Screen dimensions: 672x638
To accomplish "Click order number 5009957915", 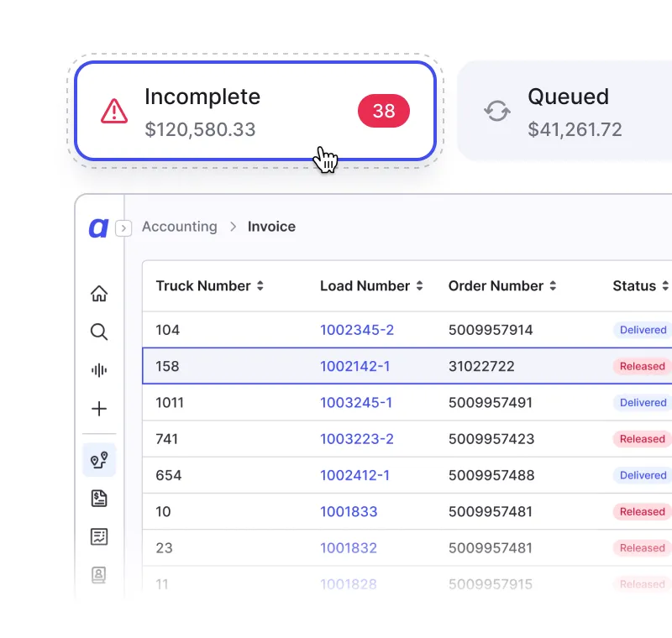I will tap(491, 584).
